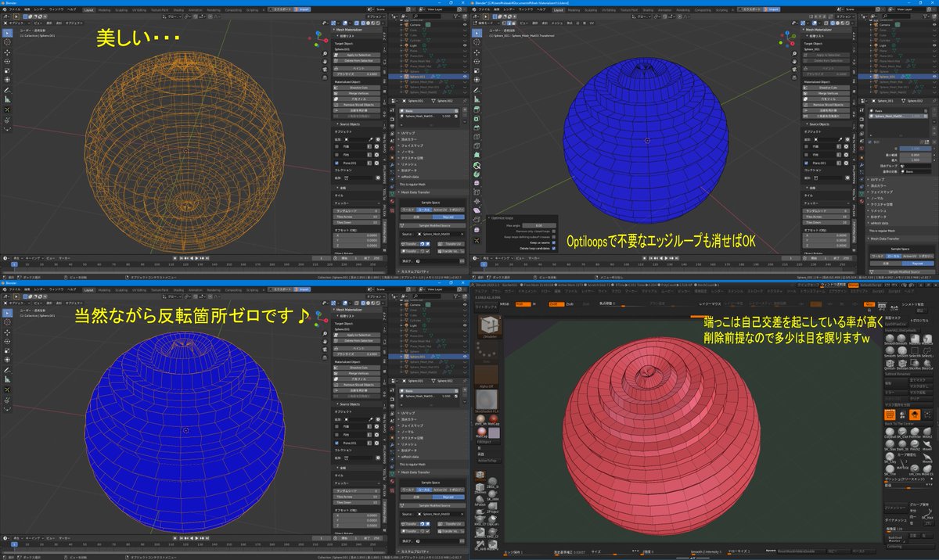Click 'Apply to Selection' in 美しい window

(357, 55)
